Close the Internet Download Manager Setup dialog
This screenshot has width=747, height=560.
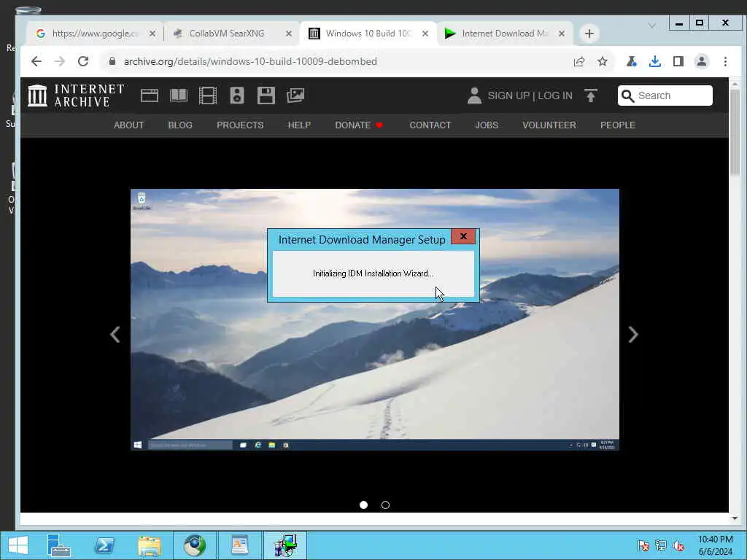click(x=463, y=237)
